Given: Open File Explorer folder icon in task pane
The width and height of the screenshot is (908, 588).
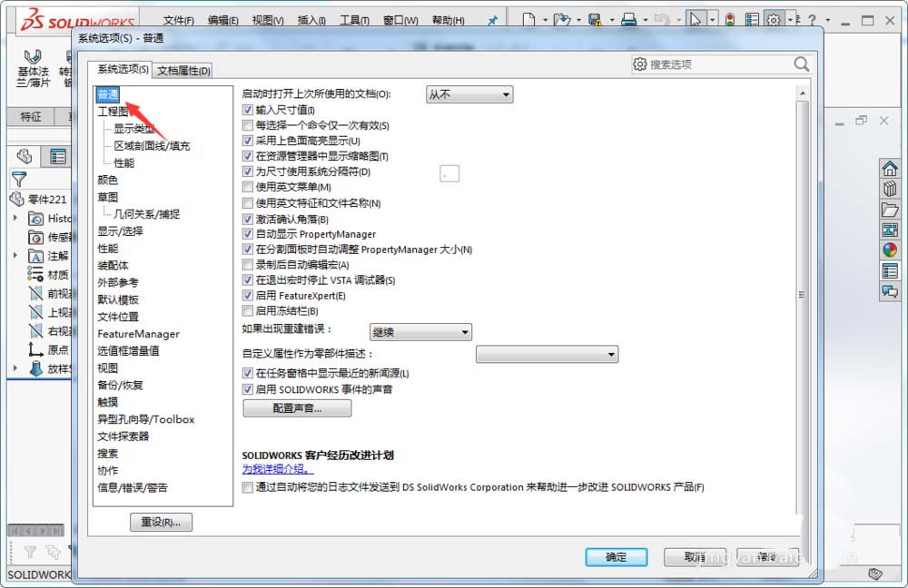Looking at the screenshot, I should 890,209.
